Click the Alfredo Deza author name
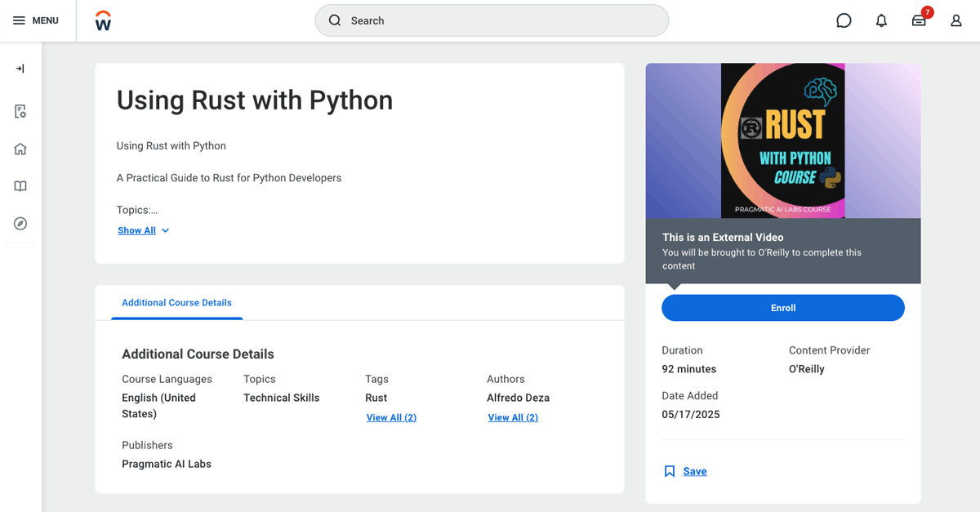The image size is (980, 512). [518, 398]
